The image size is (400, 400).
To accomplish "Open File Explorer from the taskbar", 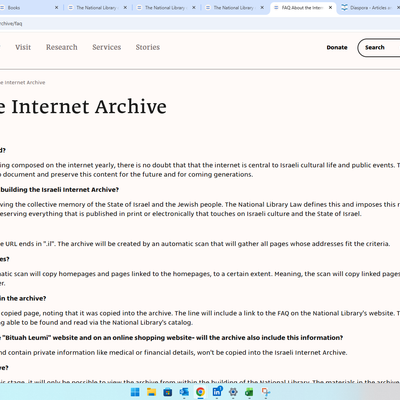I will [x=152, y=392].
